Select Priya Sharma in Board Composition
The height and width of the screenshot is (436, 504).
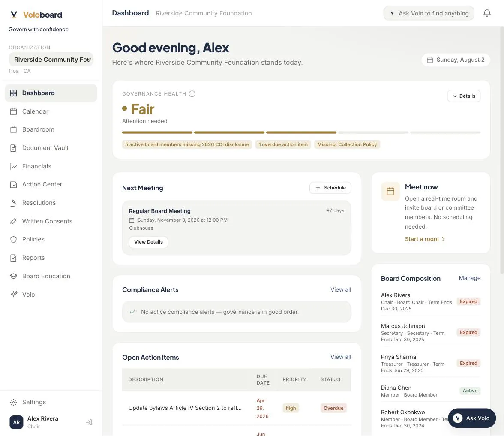click(x=430, y=363)
